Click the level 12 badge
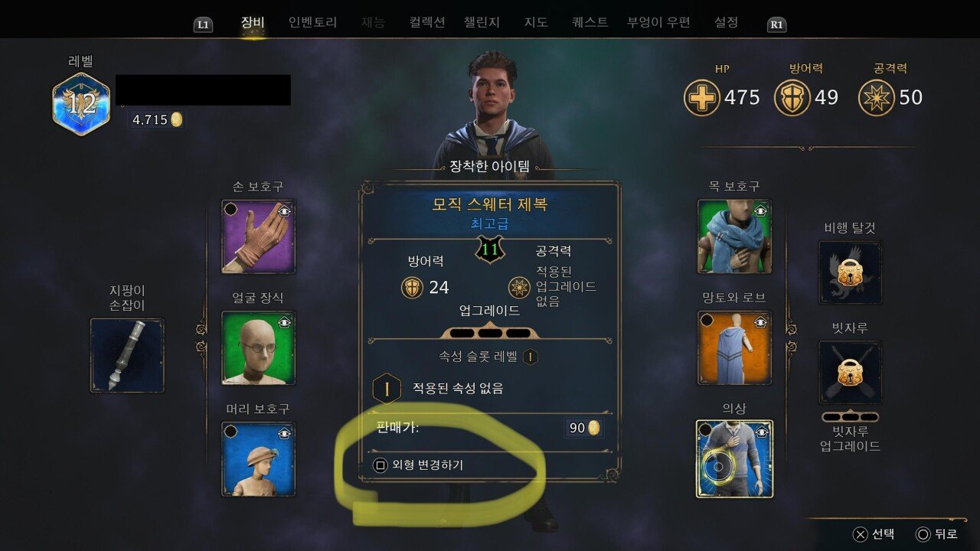The height and width of the screenshot is (551, 980). [81, 104]
